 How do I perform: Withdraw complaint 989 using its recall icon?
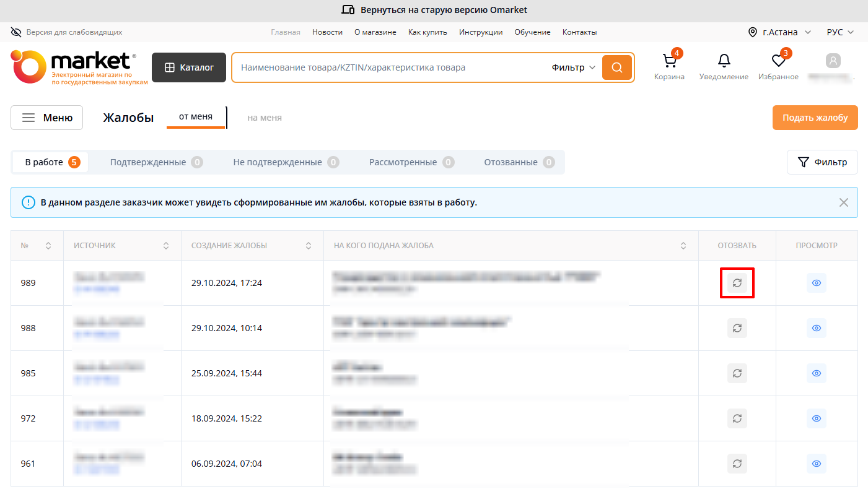(737, 283)
